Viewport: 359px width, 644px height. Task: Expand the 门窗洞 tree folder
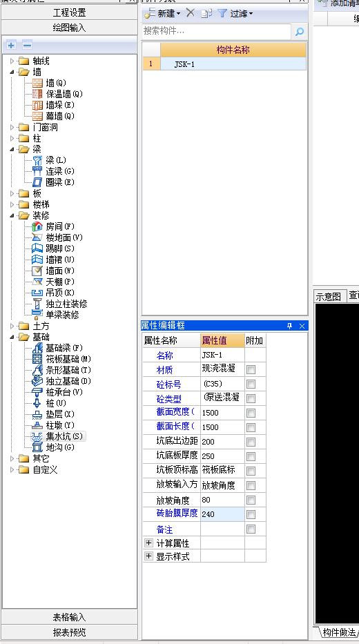tap(12, 127)
